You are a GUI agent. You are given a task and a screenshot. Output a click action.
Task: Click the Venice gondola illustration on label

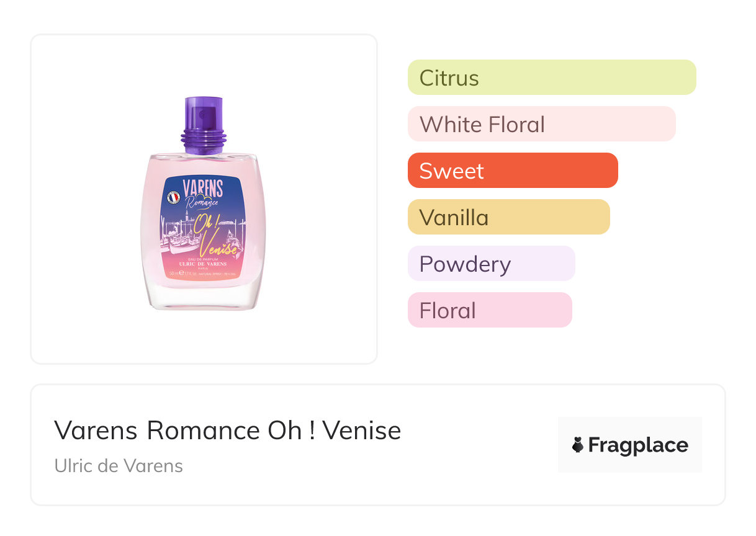pyautogui.click(x=179, y=242)
